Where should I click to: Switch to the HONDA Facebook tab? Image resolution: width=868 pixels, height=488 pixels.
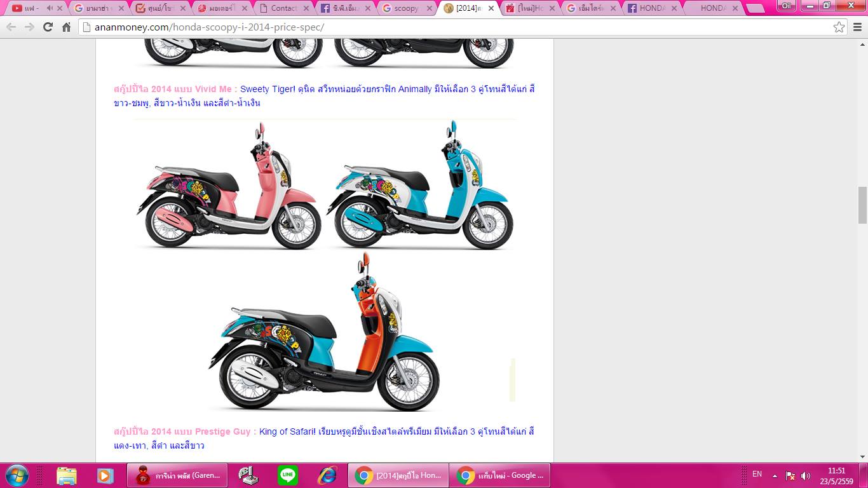tap(651, 8)
